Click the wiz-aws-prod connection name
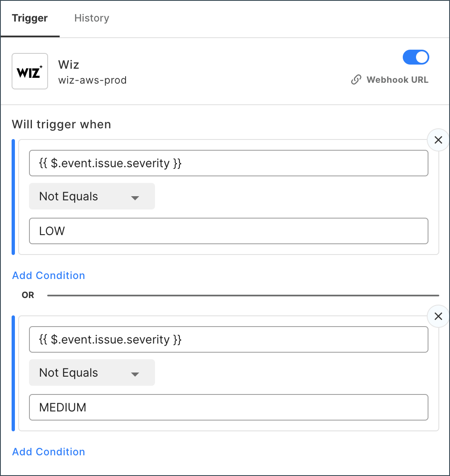Image resolution: width=450 pixels, height=476 pixels. pos(92,80)
